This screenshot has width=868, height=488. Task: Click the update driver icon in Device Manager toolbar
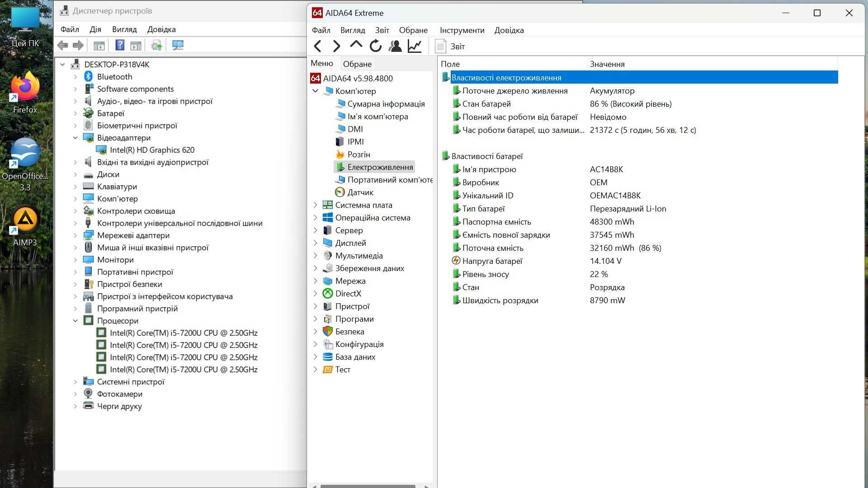156,45
